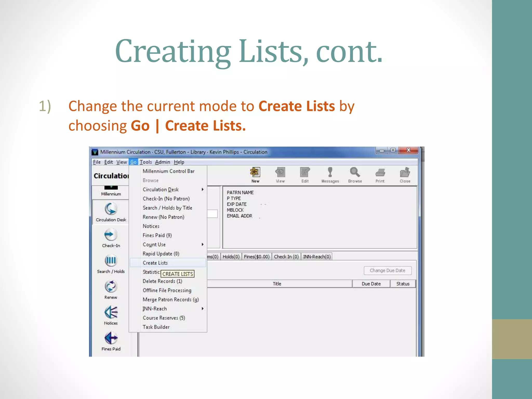
Task: Choose Create Lists from Go menu
Action: point(168,263)
